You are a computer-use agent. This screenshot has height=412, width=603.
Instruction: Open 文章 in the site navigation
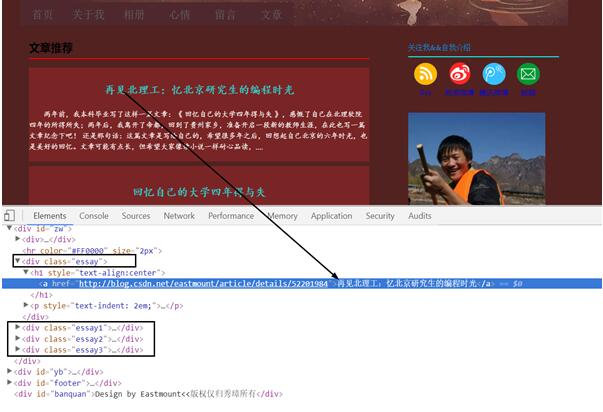[272, 15]
